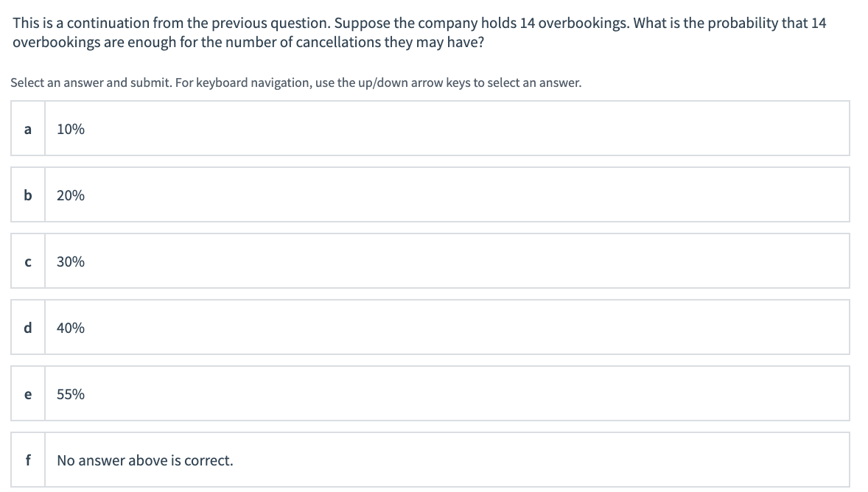Click the No answer above is correct text
Image resolution: width=868 pixels, height=492 pixels.
click(145, 460)
